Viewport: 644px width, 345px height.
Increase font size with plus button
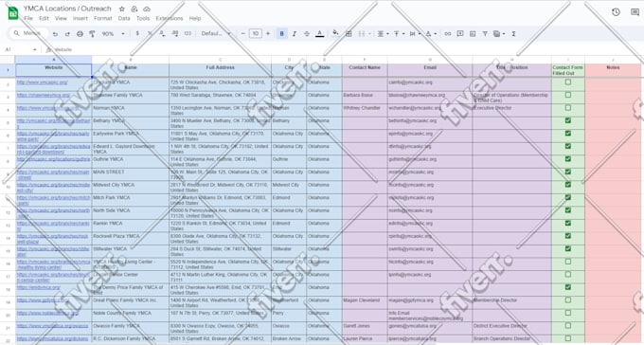268,33
